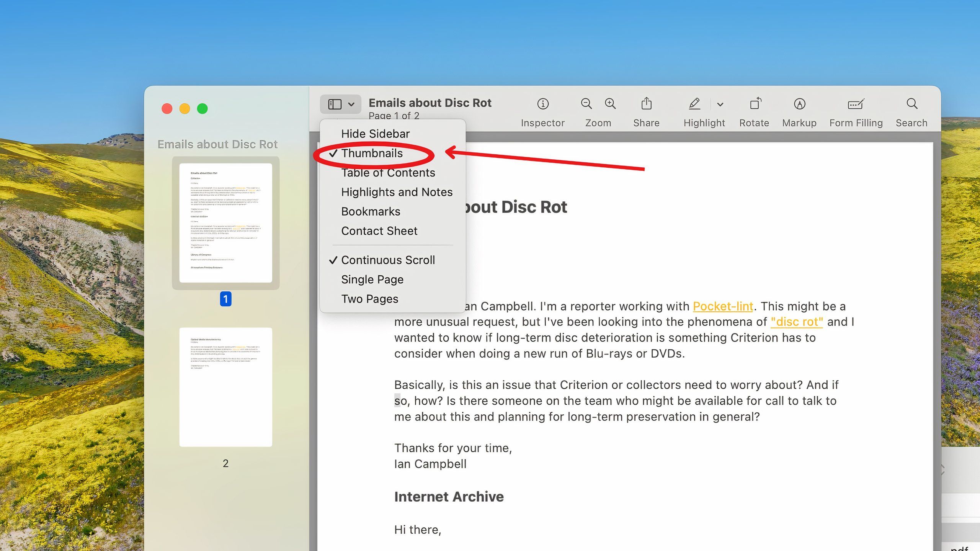Rotate the page with Rotate icon

pyautogui.click(x=755, y=103)
